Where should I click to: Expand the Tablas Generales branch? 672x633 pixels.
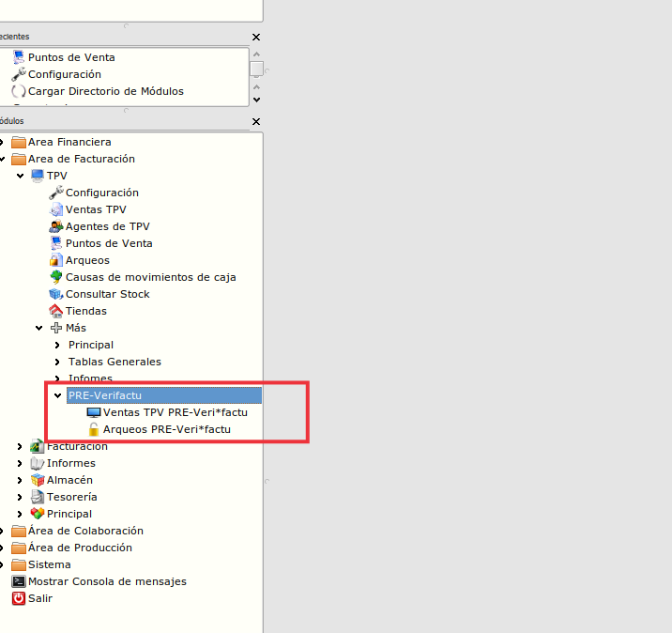click(x=58, y=362)
